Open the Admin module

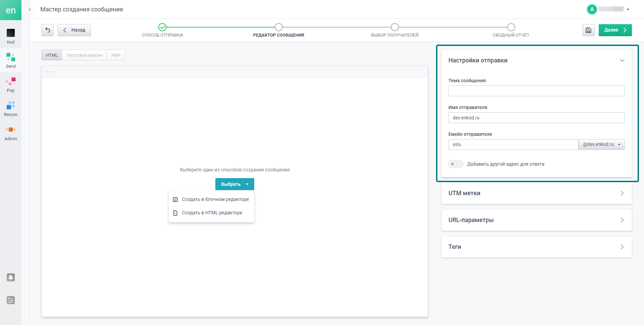coord(11,133)
